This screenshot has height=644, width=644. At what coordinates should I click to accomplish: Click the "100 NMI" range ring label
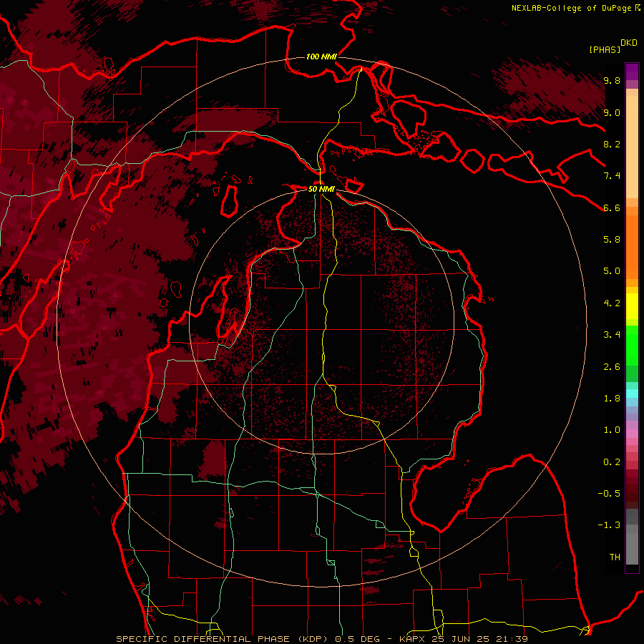[x=321, y=57]
